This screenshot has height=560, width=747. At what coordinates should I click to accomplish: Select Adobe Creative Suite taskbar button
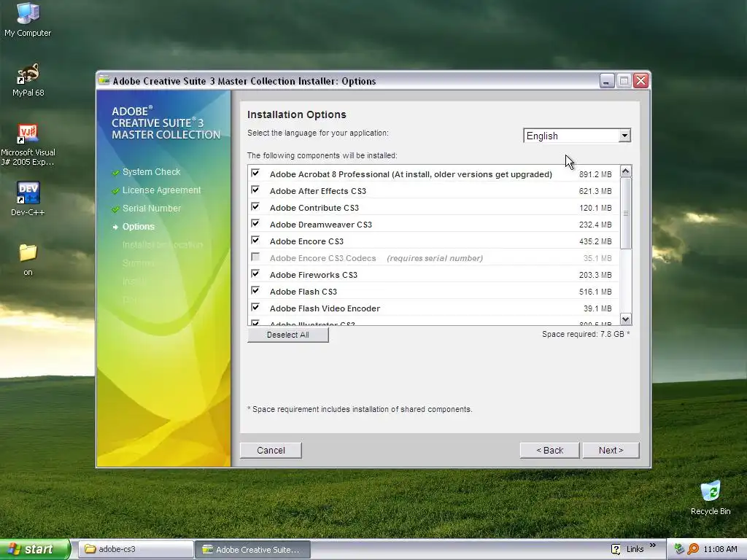(x=252, y=549)
